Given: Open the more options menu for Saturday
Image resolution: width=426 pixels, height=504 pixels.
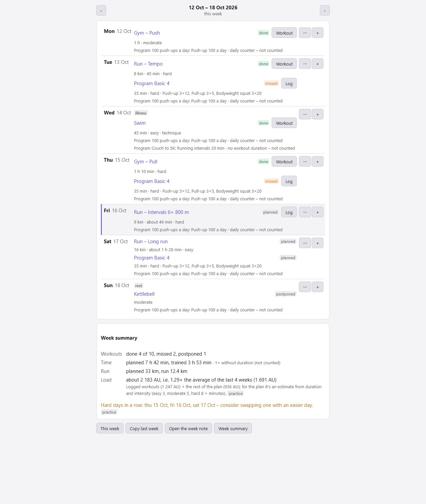Looking at the screenshot, I should point(305,243).
